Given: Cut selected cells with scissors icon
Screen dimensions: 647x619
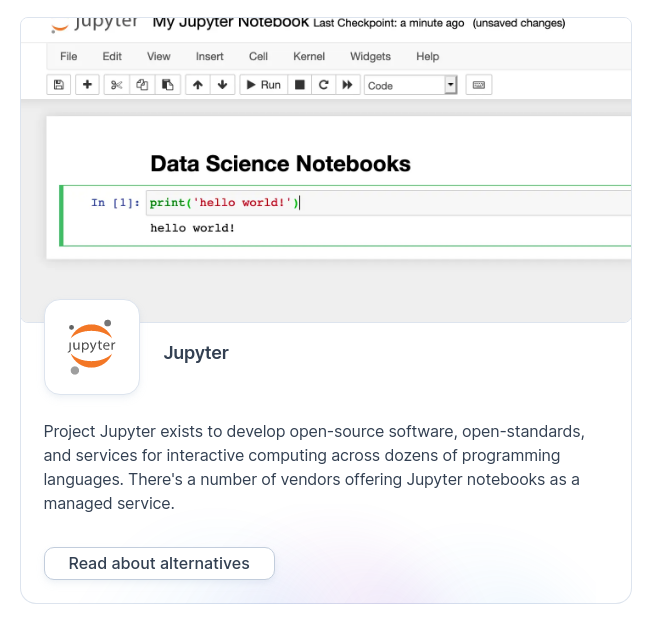Looking at the screenshot, I should (117, 85).
